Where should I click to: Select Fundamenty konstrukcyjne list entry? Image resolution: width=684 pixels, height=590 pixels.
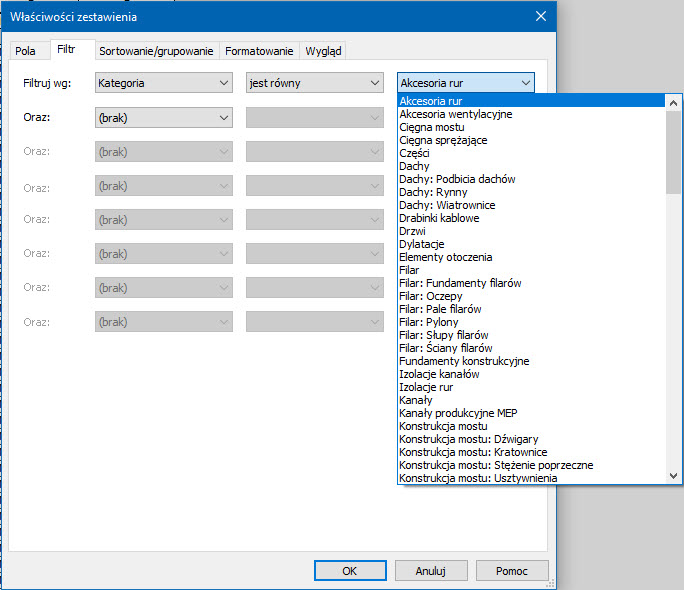tap(464, 361)
